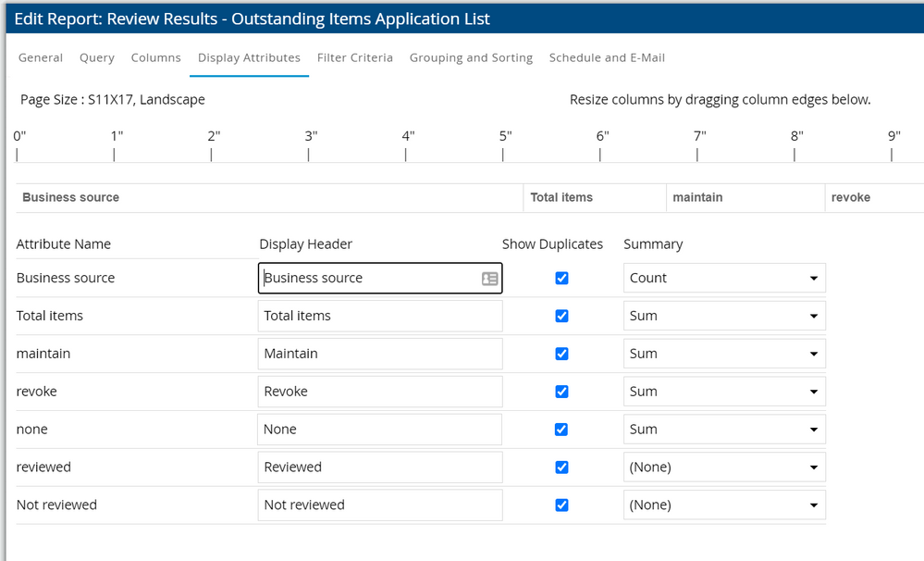Open Summary dropdown for none row
This screenshot has height=561, width=924.
click(x=724, y=430)
